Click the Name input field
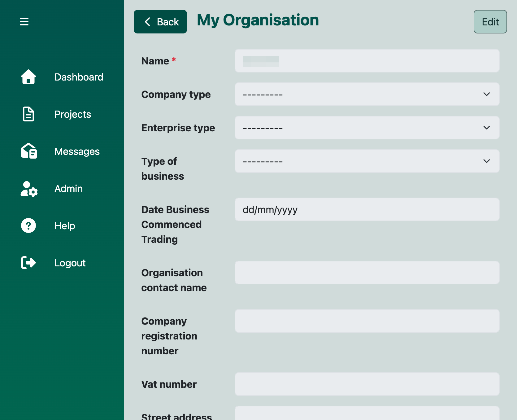Screen dimensions: 517x420 coord(367,61)
